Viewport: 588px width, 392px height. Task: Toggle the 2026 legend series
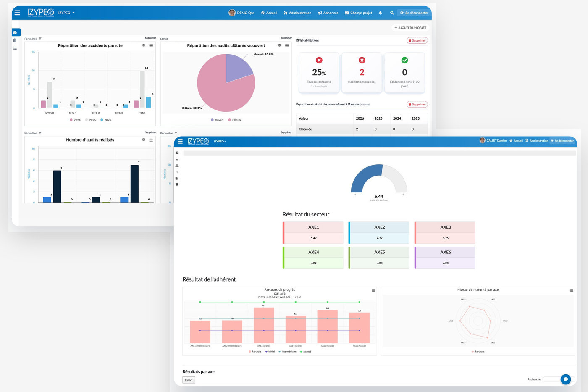pyautogui.click(x=106, y=120)
